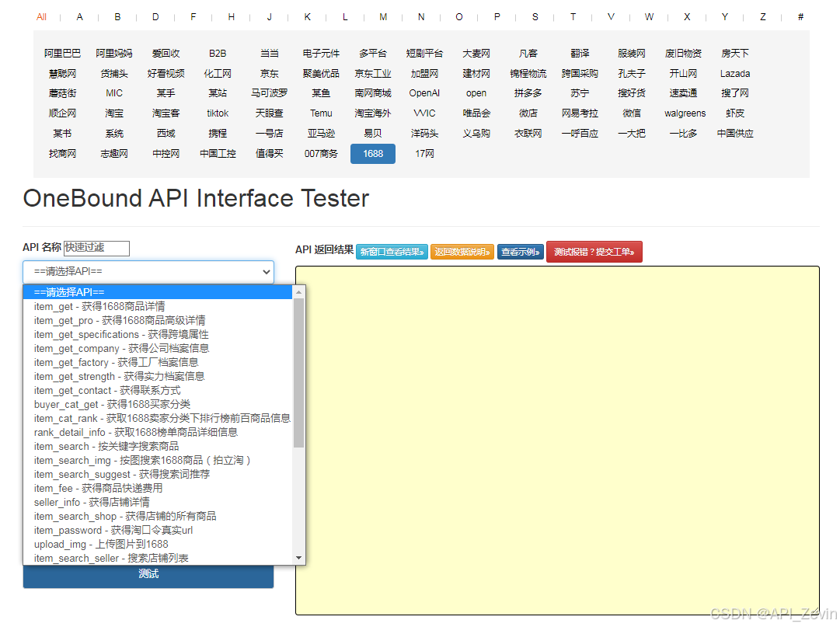Choose item_get_pro advanced details option
The image size is (840, 627).
point(158,320)
